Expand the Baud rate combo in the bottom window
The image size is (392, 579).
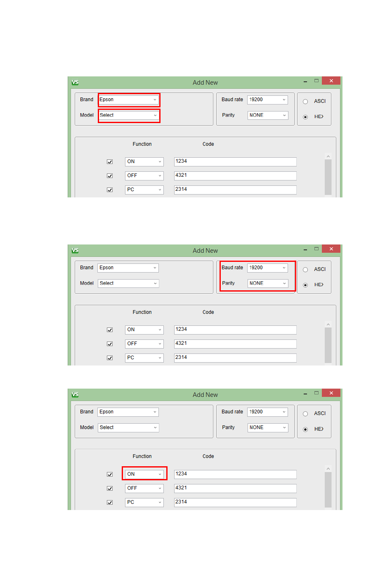coord(267,412)
